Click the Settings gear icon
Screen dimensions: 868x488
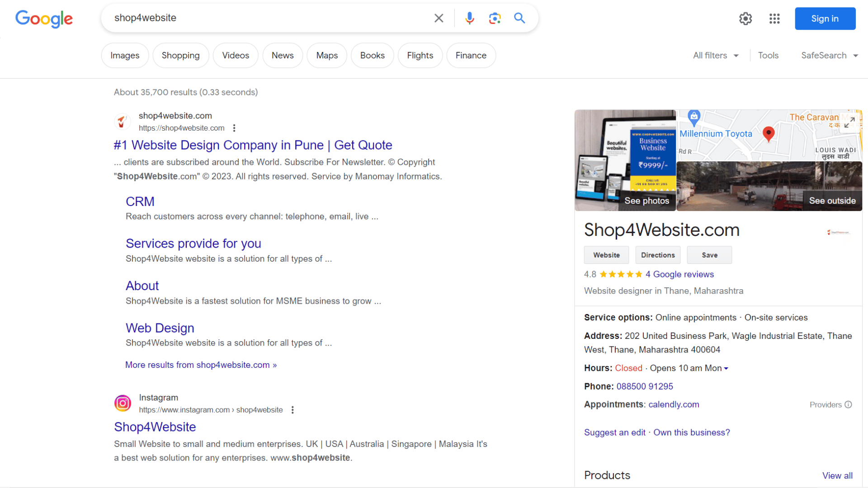(x=746, y=18)
